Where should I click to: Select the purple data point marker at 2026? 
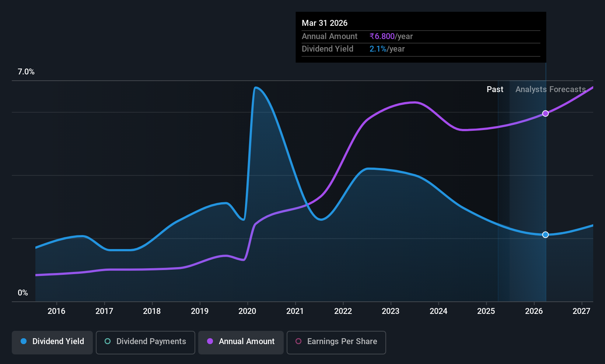(x=546, y=113)
